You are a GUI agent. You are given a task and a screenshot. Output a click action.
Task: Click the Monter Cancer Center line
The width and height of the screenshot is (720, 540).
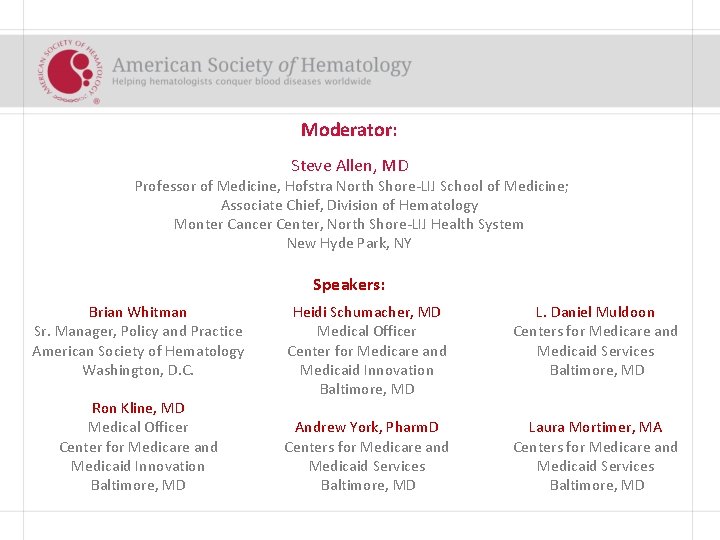349,224
